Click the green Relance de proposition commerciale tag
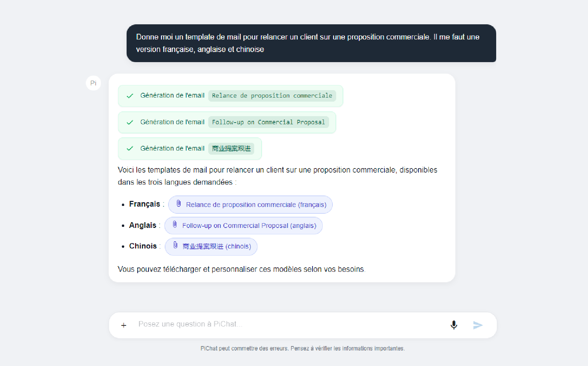 point(272,96)
